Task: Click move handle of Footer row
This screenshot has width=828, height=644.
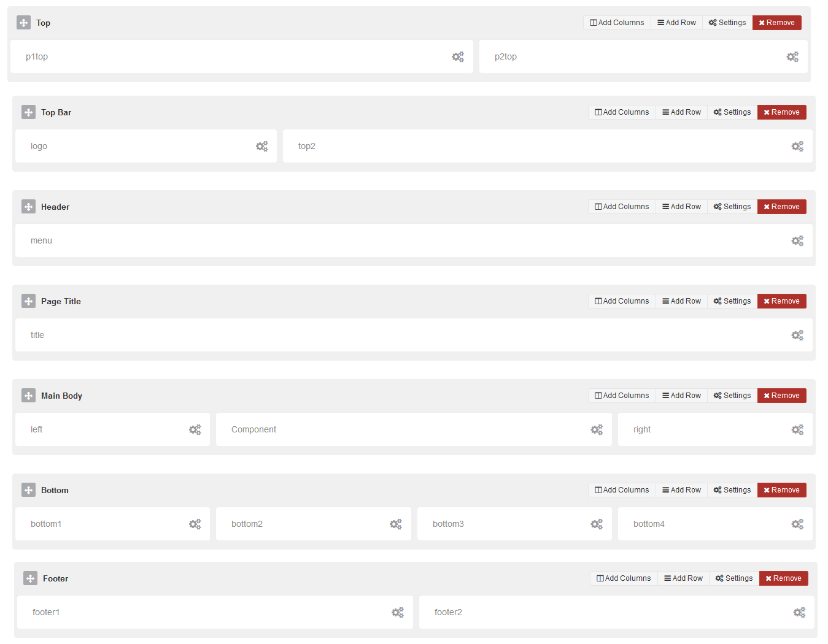Action: [30, 578]
